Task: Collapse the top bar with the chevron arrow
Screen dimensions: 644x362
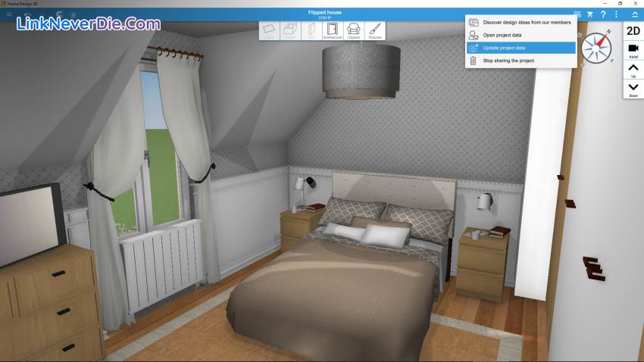Action: (x=634, y=14)
